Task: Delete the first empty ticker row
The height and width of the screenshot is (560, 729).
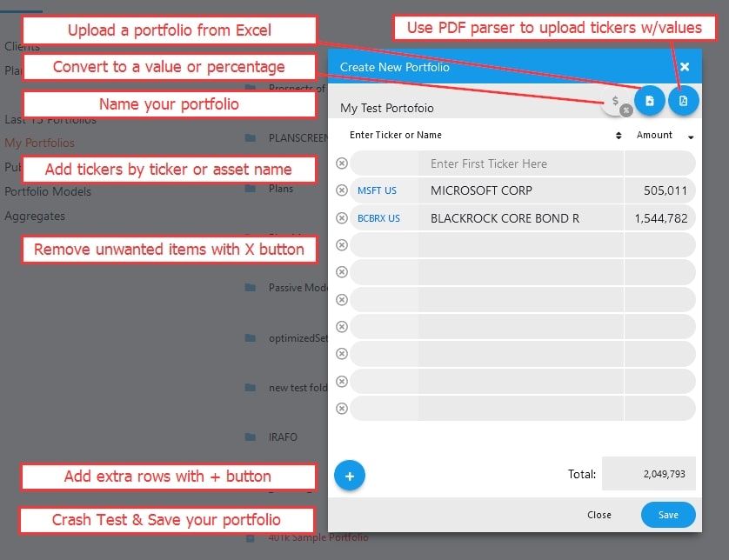Action: coord(342,163)
